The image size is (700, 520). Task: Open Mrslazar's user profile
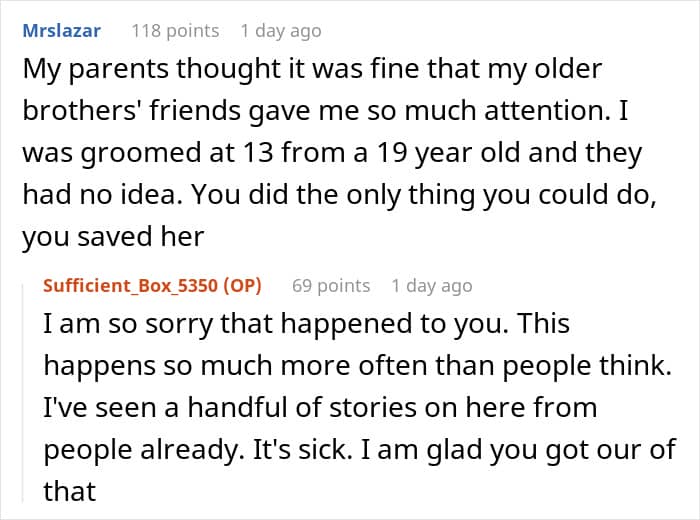pyautogui.click(x=61, y=30)
